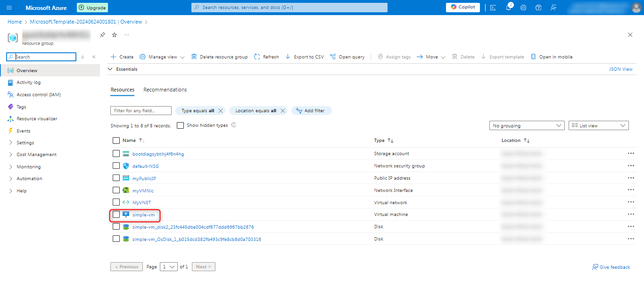Open the page number dropdown
644x290 pixels.
pos(168,267)
